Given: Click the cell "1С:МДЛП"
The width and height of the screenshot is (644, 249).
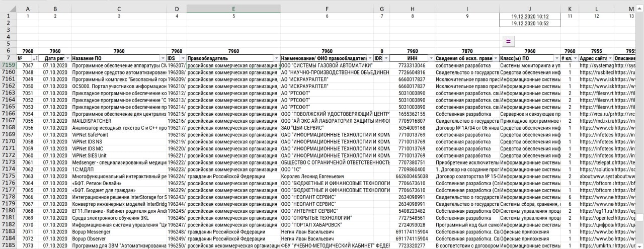Looking at the screenshot, I should 119,169.
